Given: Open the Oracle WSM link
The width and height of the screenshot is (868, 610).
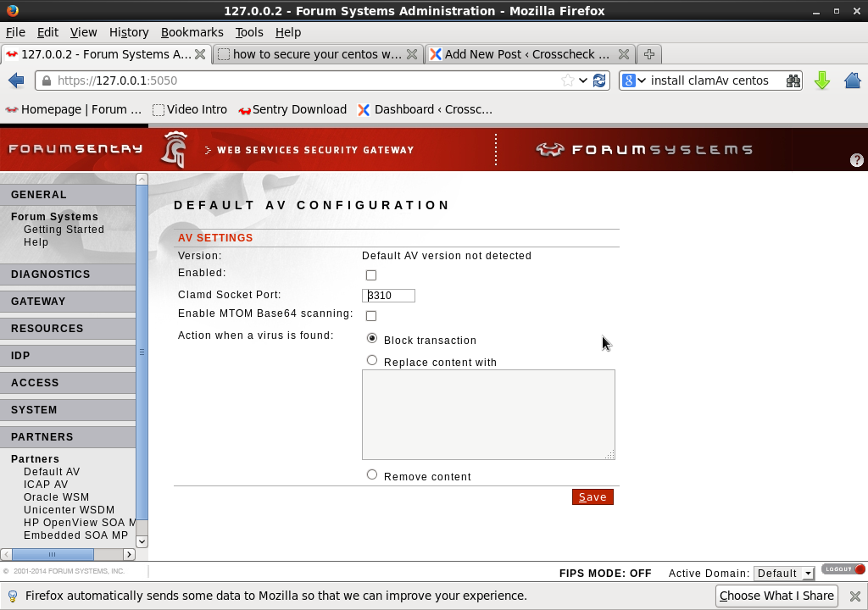Looking at the screenshot, I should [56, 497].
